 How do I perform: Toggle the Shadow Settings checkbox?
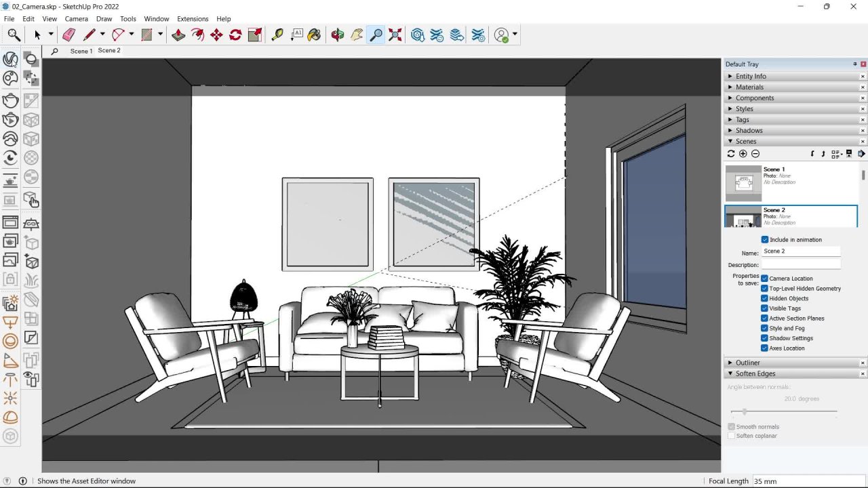pyautogui.click(x=765, y=338)
